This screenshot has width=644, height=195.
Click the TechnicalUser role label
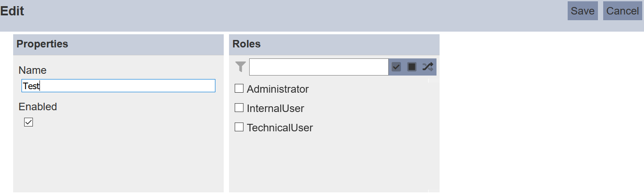pos(280,128)
